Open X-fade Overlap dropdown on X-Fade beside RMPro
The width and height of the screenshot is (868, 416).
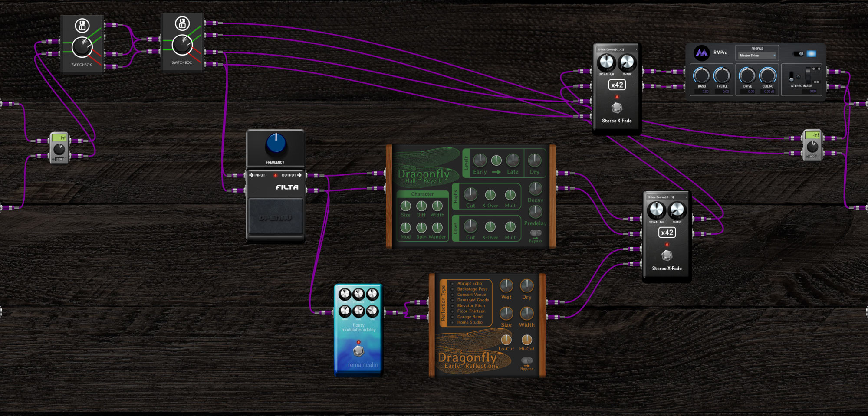point(617,49)
